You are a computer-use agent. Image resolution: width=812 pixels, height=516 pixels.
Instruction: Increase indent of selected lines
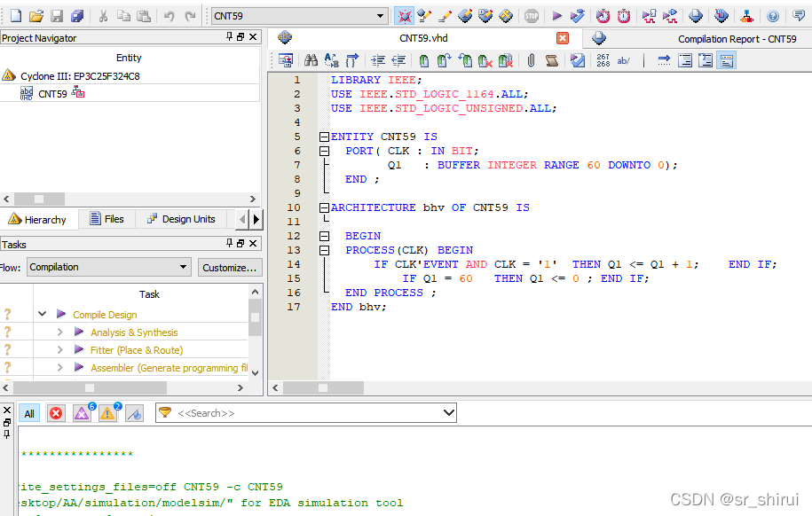(378, 60)
